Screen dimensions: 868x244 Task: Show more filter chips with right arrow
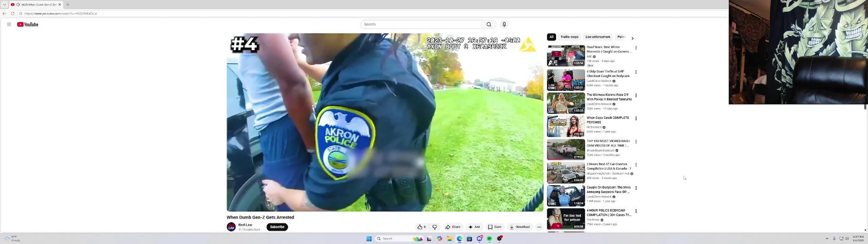(x=632, y=38)
